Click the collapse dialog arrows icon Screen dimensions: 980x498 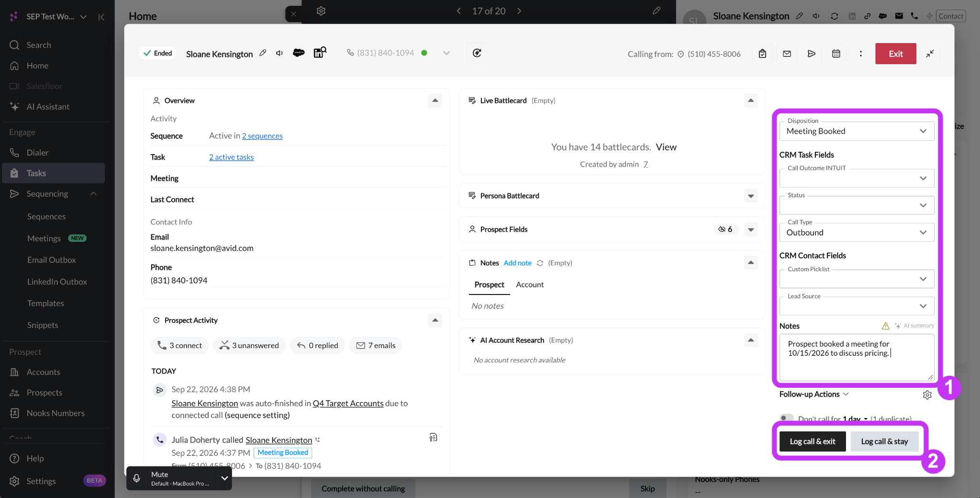(x=930, y=54)
